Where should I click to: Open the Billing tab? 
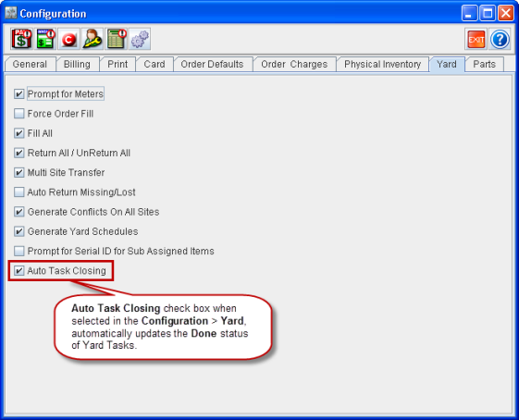pyautogui.click(x=77, y=64)
